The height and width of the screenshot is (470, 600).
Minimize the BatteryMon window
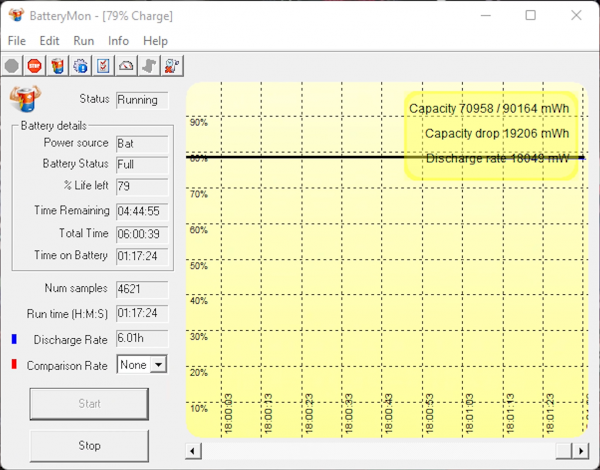pos(486,15)
